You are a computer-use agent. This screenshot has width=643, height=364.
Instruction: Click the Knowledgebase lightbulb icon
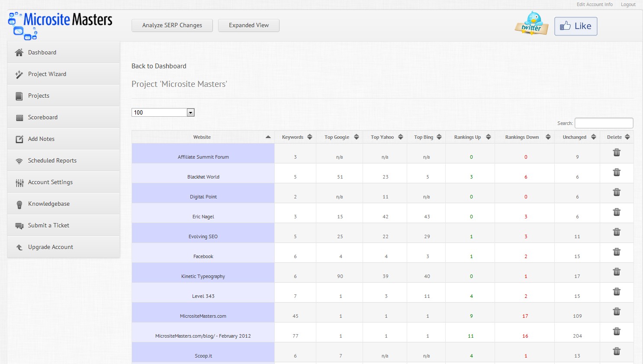coord(19,204)
